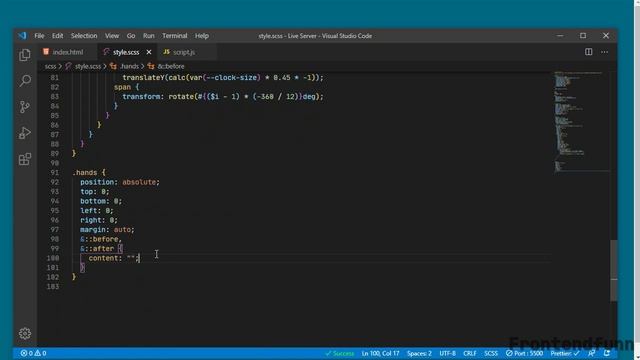
Task: Click line number 100 in gutter
Action: [53, 258]
